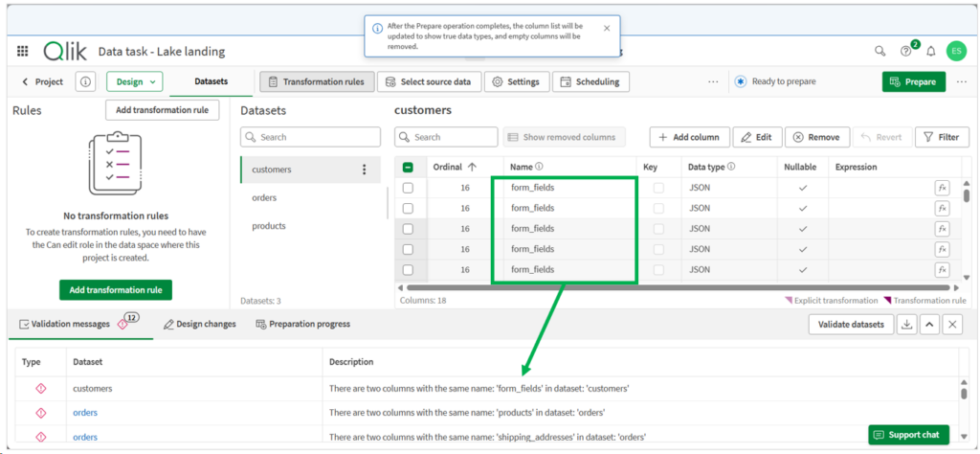Click the columns table scroll-down arrow

(x=967, y=277)
